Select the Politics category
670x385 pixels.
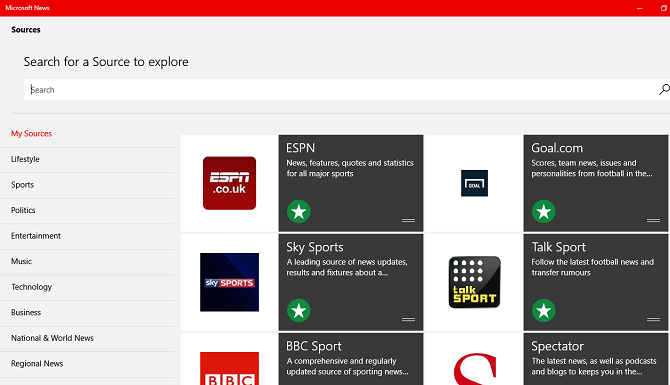point(23,210)
